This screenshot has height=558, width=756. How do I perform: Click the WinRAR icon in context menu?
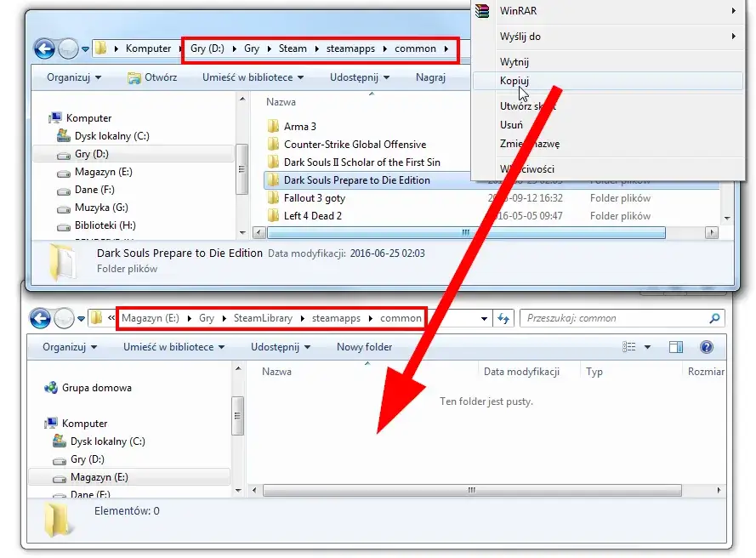(483, 11)
